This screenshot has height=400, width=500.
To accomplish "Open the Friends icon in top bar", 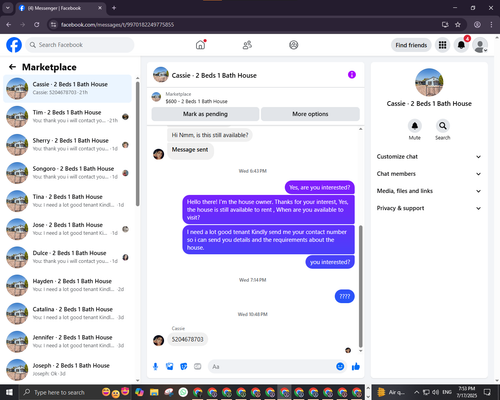I will [247, 45].
